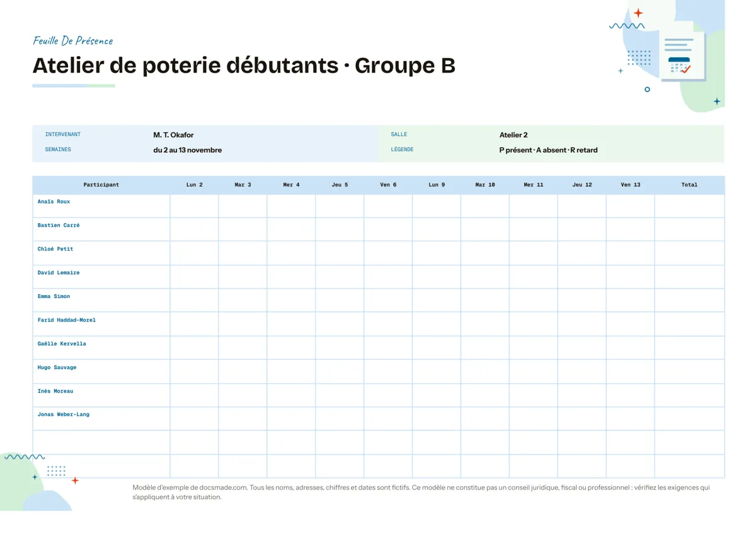Select the room value 'Atelier 2'
756x535 pixels.
[x=513, y=135]
